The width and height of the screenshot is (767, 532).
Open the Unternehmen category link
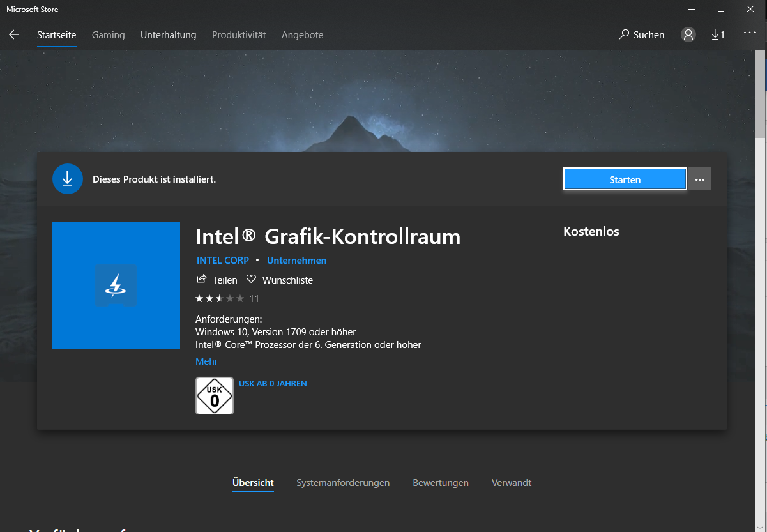[297, 261]
